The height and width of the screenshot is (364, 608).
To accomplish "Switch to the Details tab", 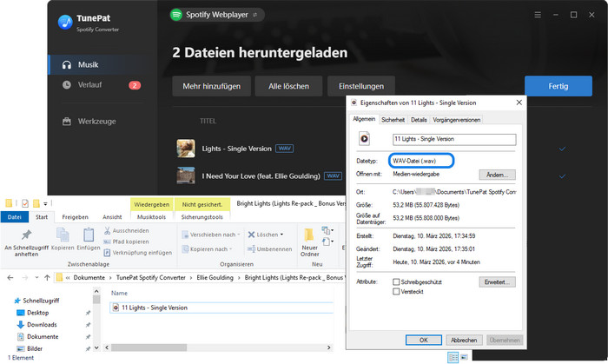I will pos(419,120).
